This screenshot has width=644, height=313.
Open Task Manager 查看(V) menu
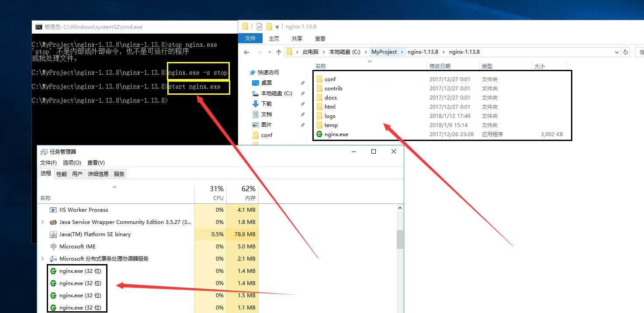coord(96,163)
